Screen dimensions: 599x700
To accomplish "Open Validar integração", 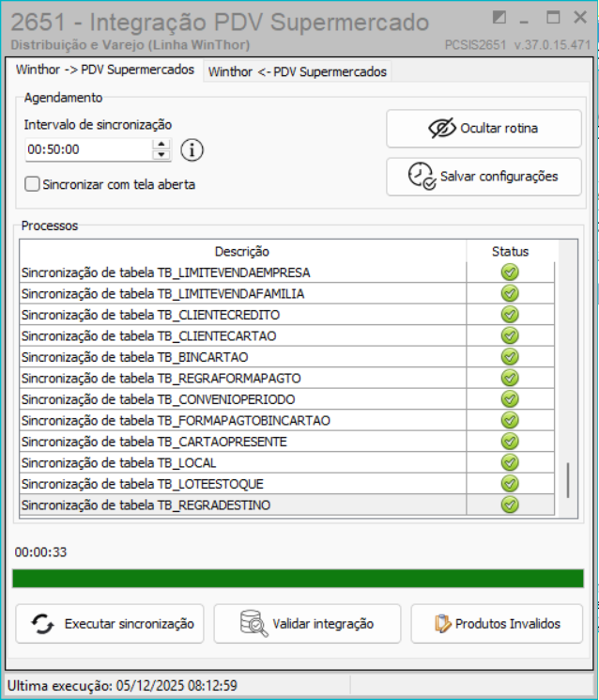I will (307, 624).
